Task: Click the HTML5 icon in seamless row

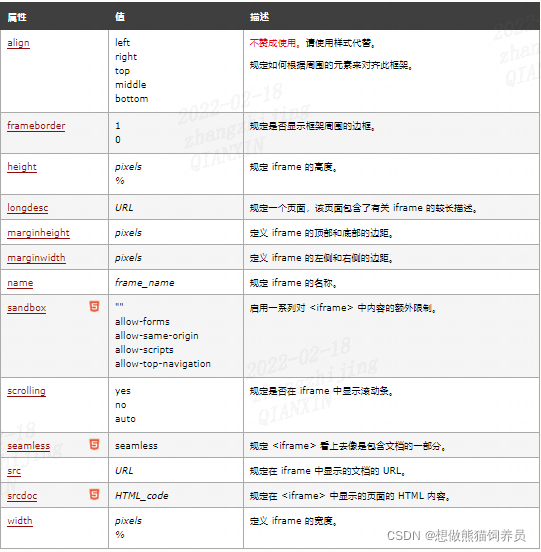Action: click(x=94, y=445)
